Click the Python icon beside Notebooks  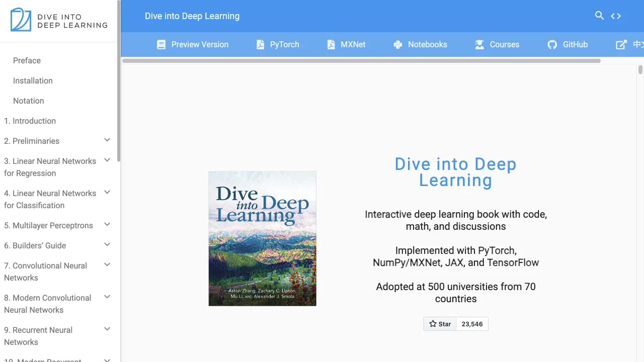coord(398,45)
